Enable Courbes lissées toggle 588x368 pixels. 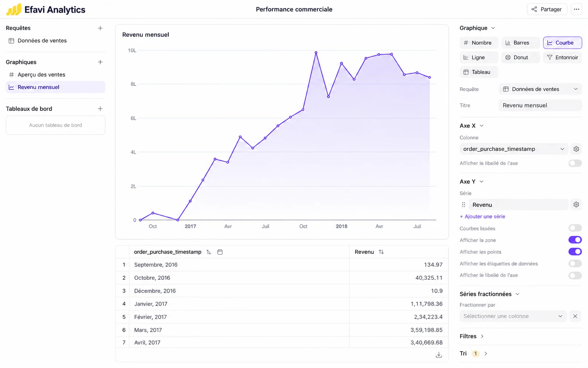click(575, 228)
